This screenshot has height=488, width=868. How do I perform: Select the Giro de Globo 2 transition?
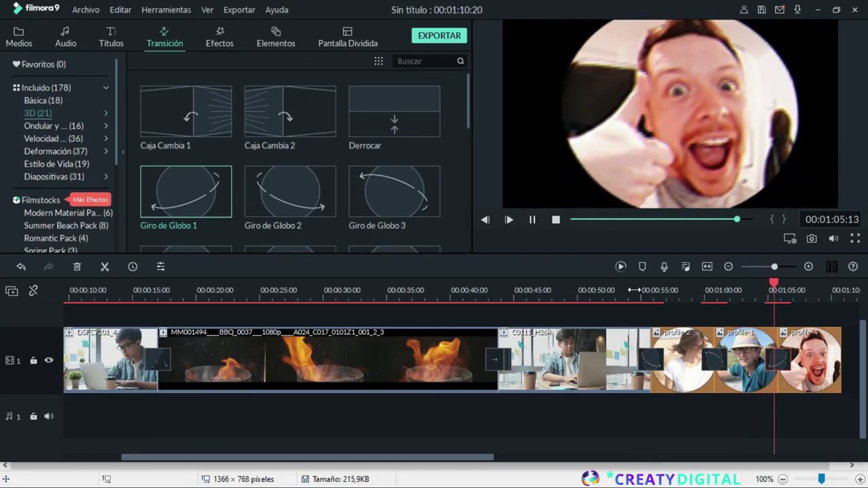coord(290,192)
